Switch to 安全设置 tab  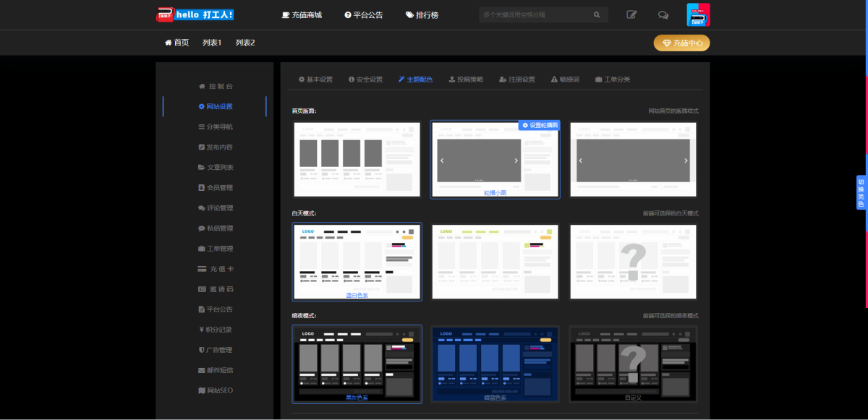pos(365,80)
